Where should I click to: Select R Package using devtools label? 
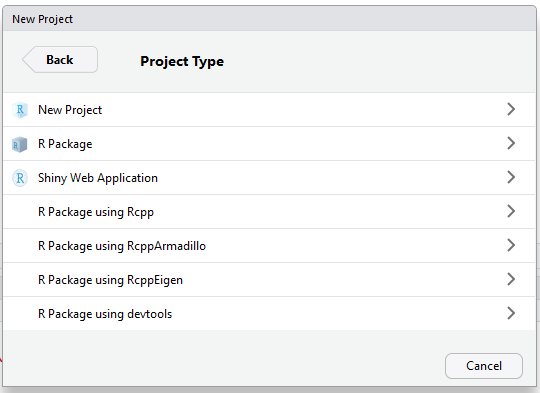pos(105,314)
